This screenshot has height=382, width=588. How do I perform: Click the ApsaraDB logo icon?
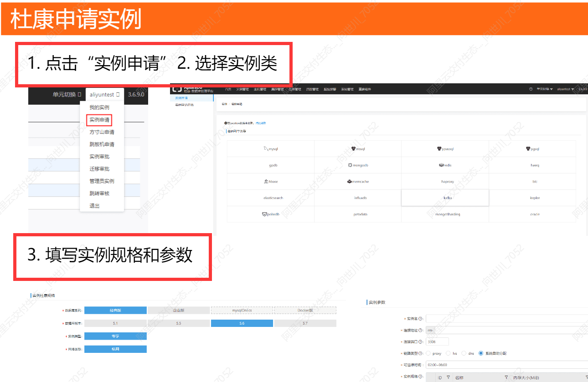point(176,88)
